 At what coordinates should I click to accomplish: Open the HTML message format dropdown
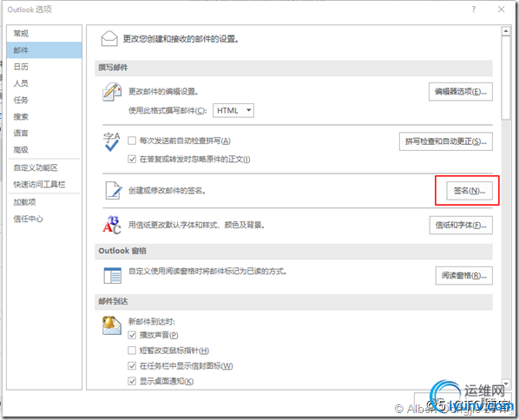(233, 110)
